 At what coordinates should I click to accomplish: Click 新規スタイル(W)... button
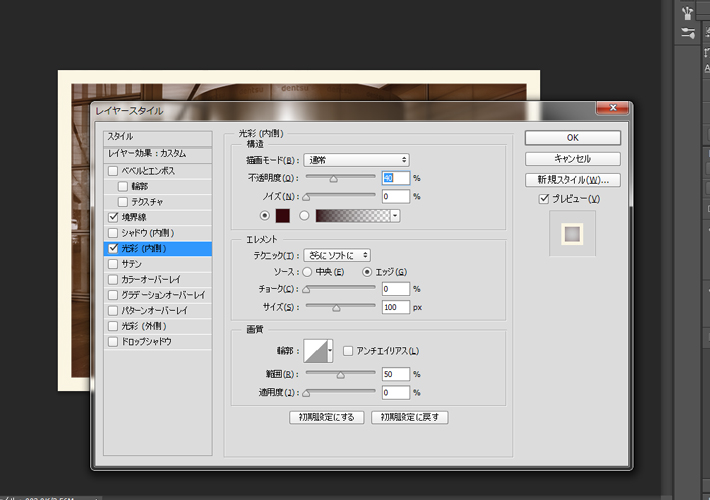coord(572,180)
